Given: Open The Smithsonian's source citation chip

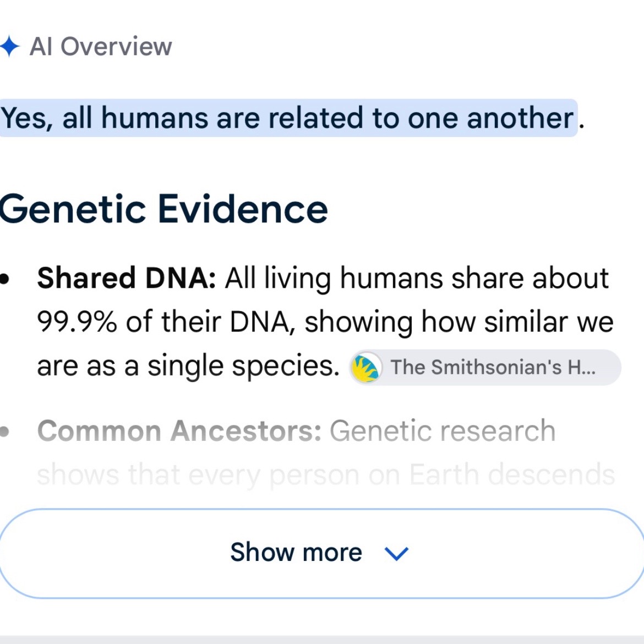Looking at the screenshot, I should (x=484, y=367).
